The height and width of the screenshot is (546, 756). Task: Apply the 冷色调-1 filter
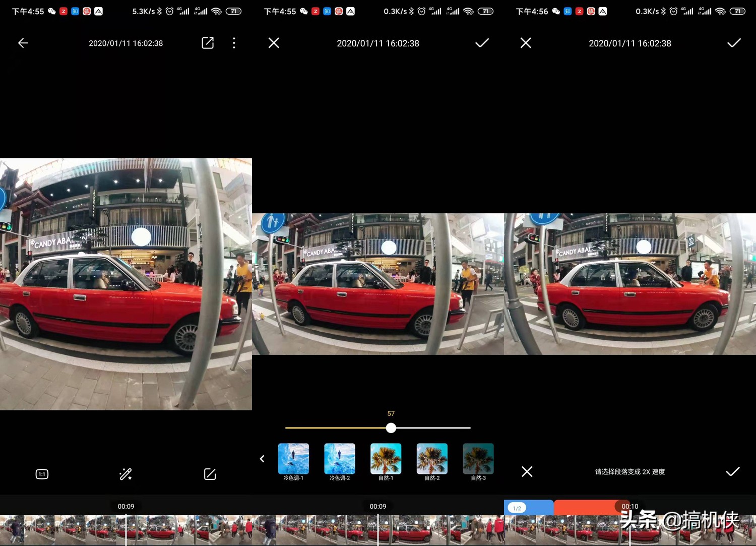293,458
